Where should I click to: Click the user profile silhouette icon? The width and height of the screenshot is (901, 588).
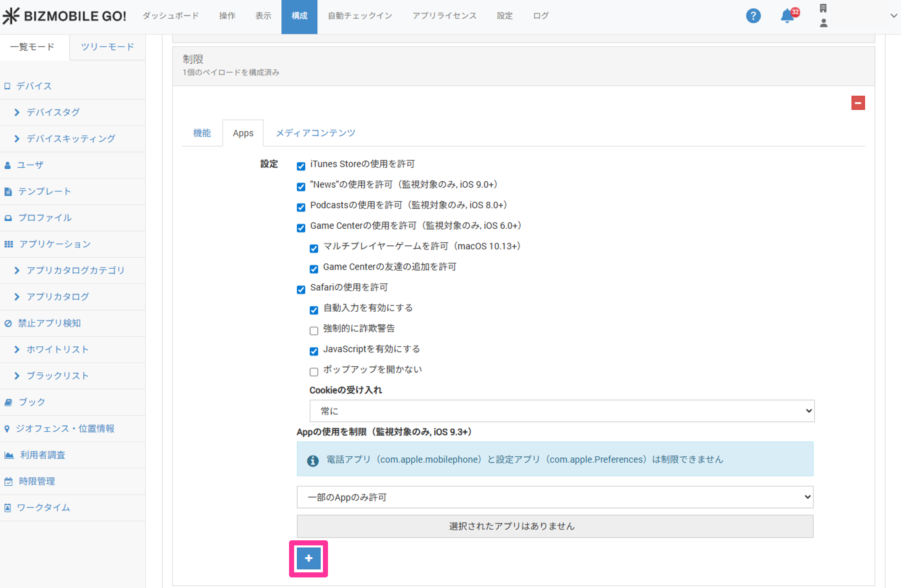coord(823,23)
